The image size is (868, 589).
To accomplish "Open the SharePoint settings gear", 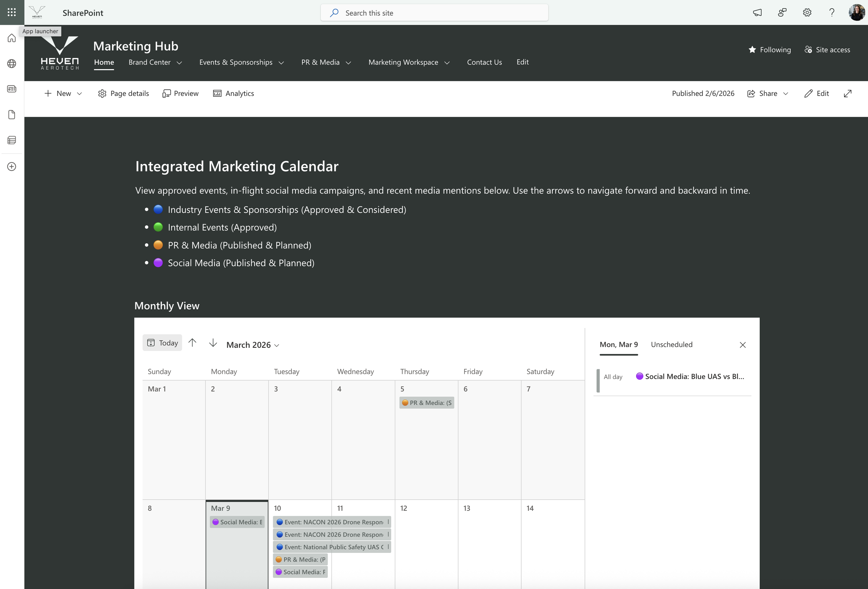I will [x=807, y=12].
